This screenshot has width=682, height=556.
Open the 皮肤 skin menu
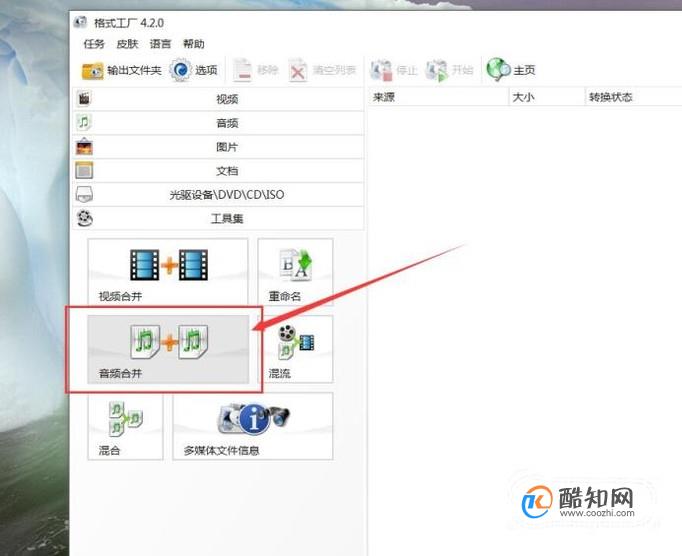click(127, 44)
